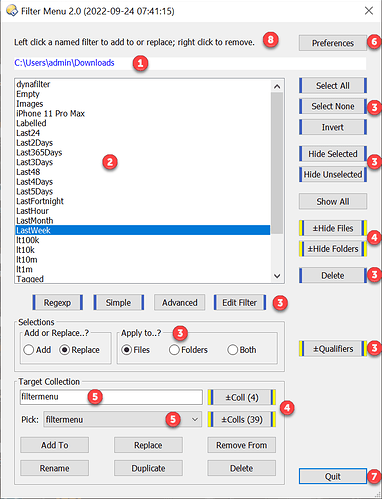
Task: Select the Empty filter
Action: tap(143, 94)
